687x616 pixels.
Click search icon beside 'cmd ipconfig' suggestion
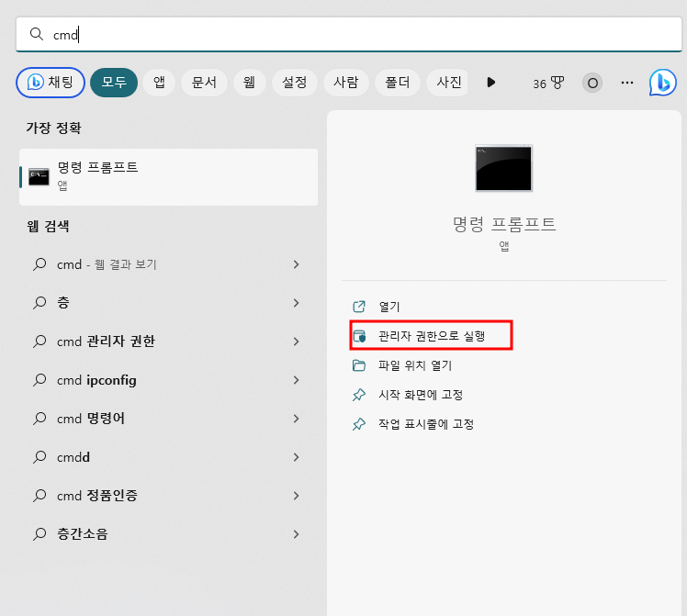click(x=39, y=380)
